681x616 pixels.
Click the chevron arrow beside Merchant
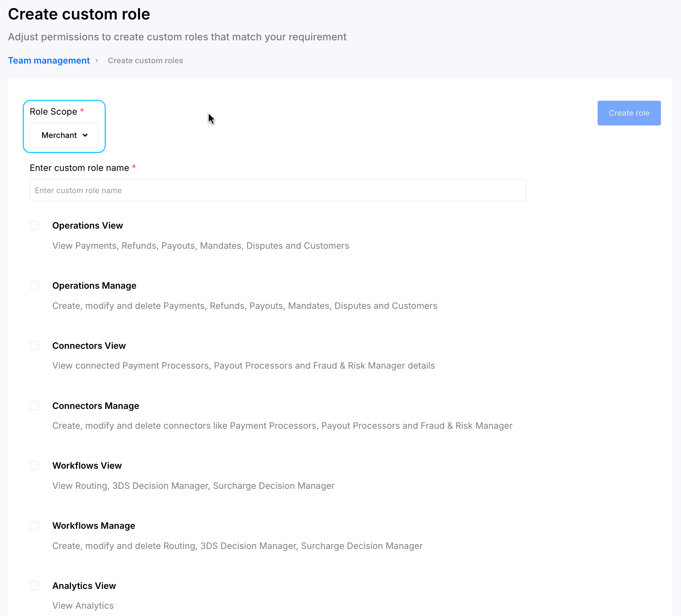point(85,135)
